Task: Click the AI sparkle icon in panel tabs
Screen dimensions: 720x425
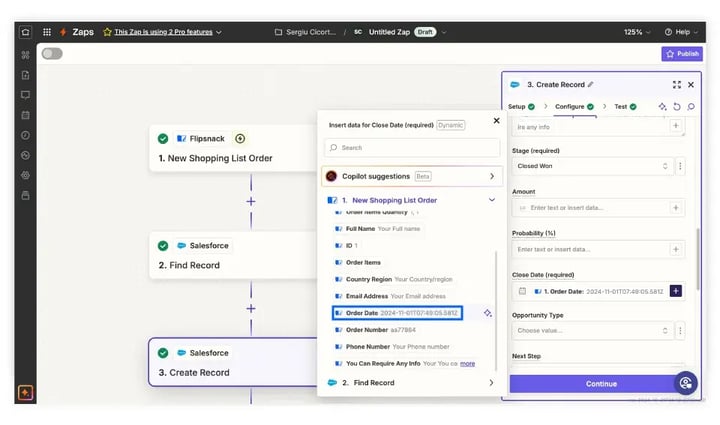Action: tap(662, 106)
